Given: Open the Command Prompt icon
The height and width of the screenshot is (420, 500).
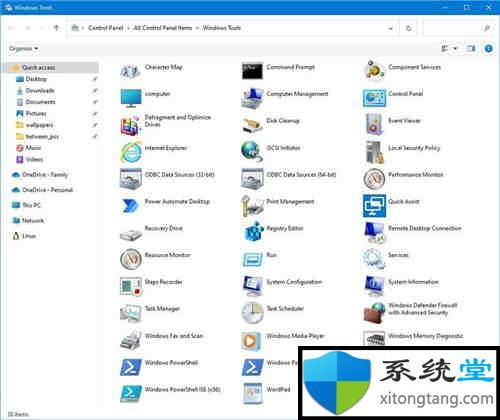Looking at the screenshot, I should coord(252,71).
